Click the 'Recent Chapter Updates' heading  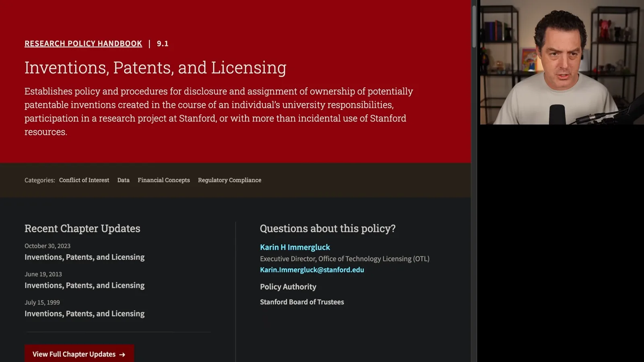pos(83,228)
